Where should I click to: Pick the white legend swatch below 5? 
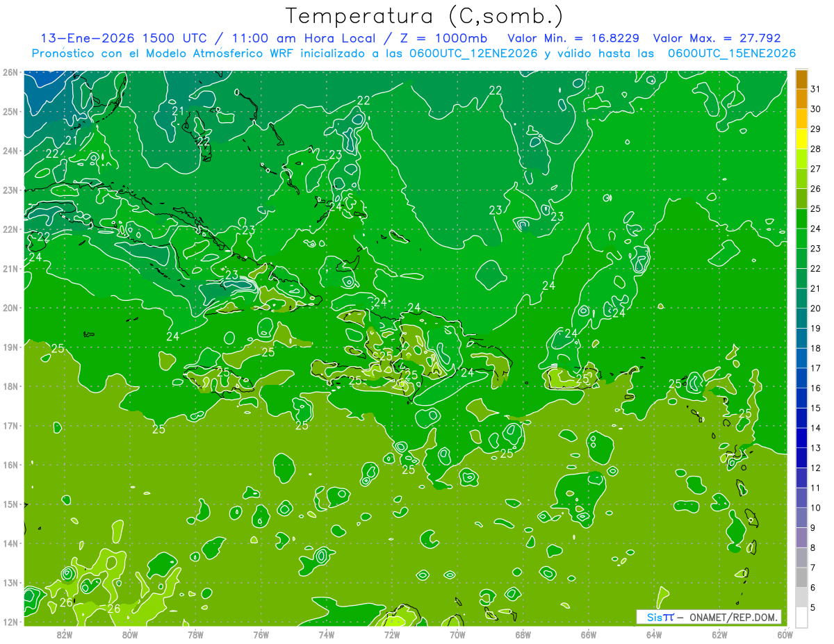(x=801, y=618)
